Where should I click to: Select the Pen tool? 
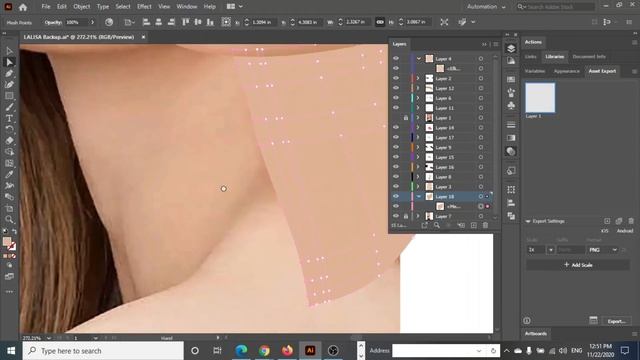coord(9,73)
